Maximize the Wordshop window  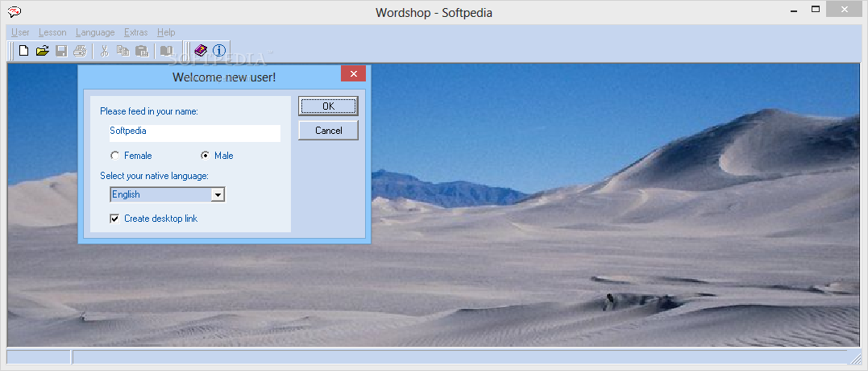816,9
